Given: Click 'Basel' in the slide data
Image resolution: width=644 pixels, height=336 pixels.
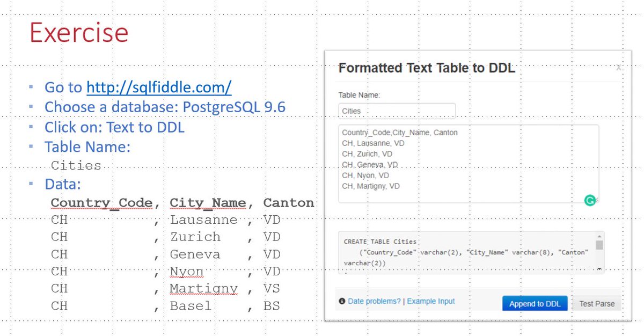Looking at the screenshot, I should click(x=191, y=306).
